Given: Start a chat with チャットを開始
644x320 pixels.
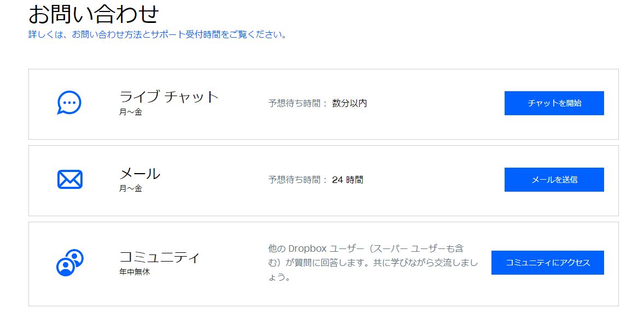Looking at the screenshot, I should pos(553,103).
